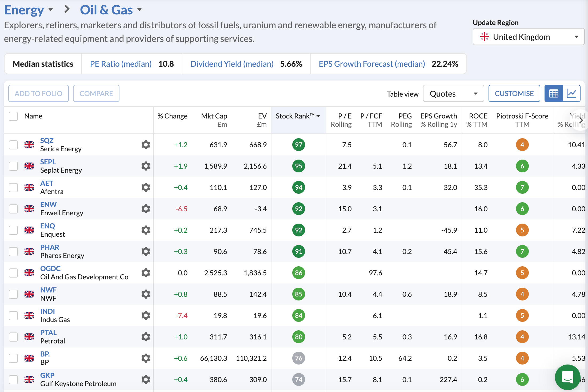Image resolution: width=588 pixels, height=392 pixels.
Task: Tick the checkbox for Enwell Energy
Action: point(13,209)
